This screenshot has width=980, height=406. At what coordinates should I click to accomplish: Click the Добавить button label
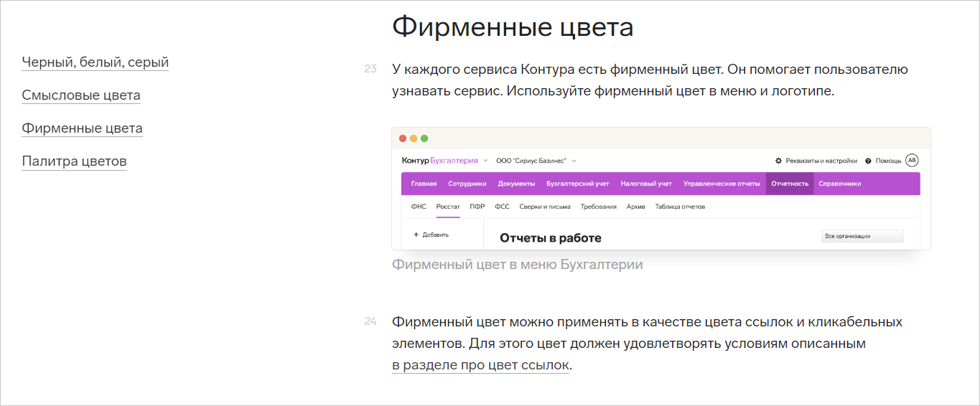pyautogui.click(x=436, y=235)
